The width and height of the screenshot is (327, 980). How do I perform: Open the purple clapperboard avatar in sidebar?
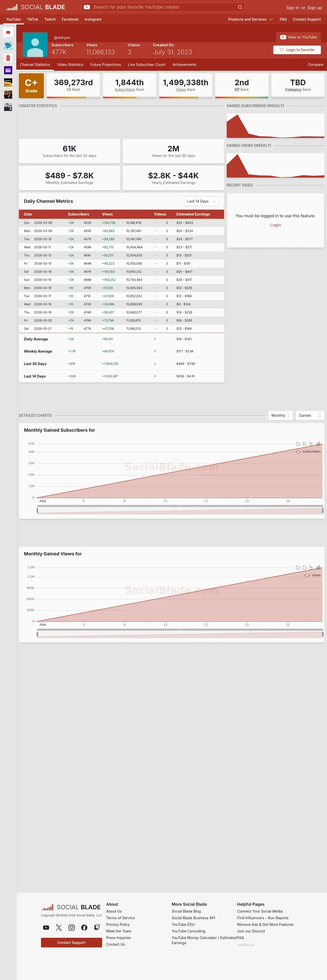tap(8, 70)
